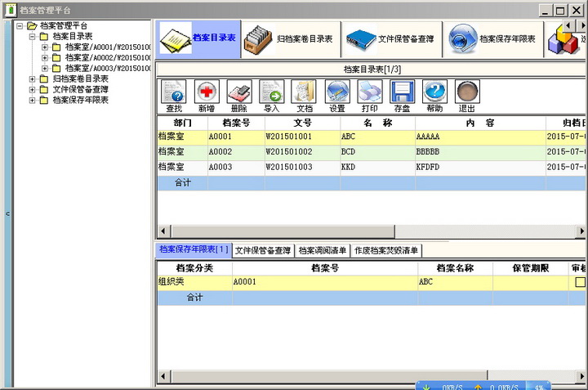This screenshot has height=390, width=588.
Task: Click the app icon in title bar
Action: coord(11,10)
